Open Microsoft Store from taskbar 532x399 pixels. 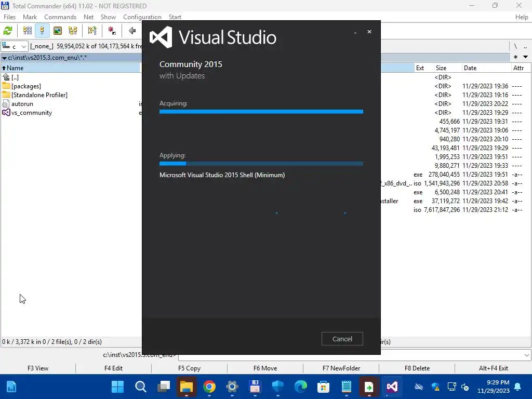[x=323, y=387]
